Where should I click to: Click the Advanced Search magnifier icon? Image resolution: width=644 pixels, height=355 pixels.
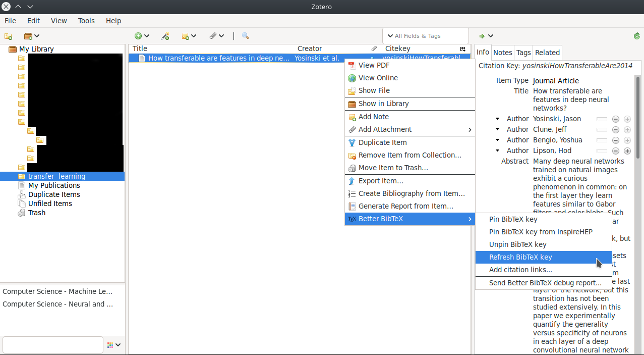245,36
